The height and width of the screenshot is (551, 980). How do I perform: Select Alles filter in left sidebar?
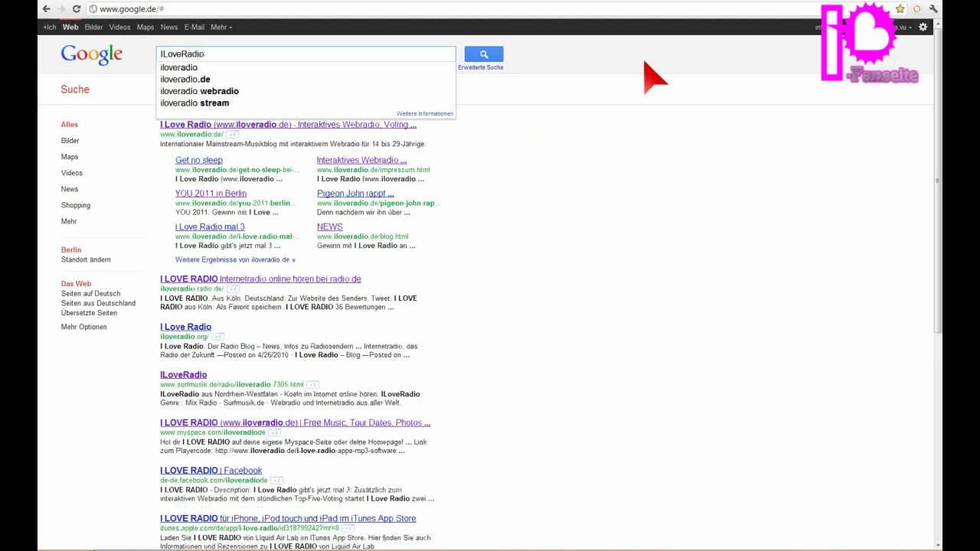[x=70, y=124]
